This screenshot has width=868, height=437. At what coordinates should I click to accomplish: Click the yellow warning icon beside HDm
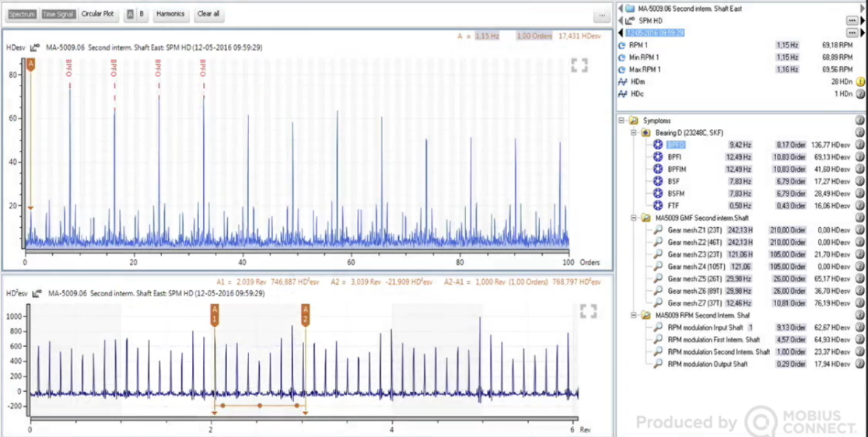coord(860,82)
